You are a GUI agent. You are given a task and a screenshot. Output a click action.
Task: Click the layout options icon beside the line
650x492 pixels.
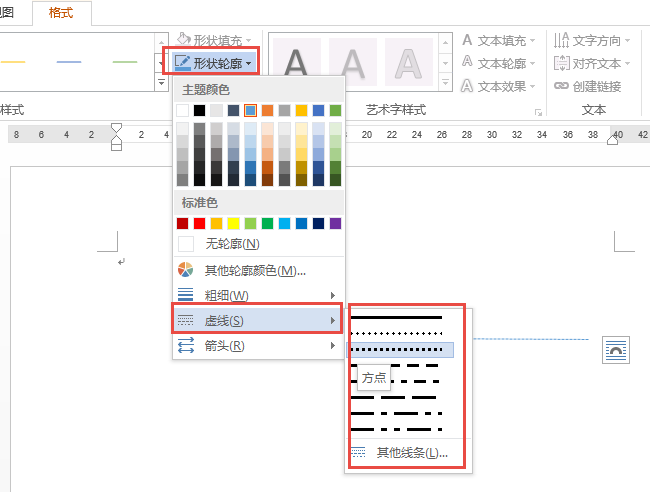(616, 350)
